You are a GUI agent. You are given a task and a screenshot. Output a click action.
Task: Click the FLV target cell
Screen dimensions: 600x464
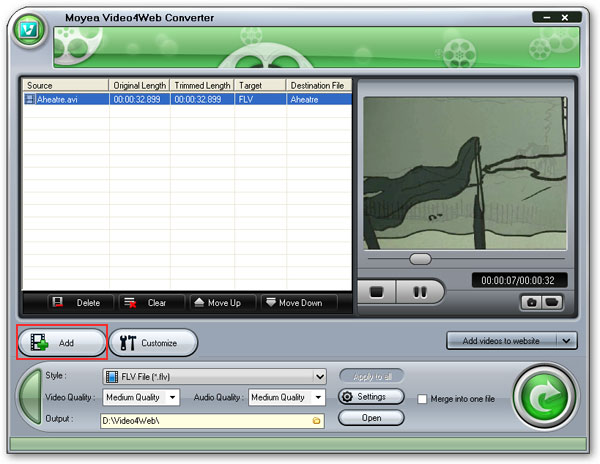coord(260,99)
